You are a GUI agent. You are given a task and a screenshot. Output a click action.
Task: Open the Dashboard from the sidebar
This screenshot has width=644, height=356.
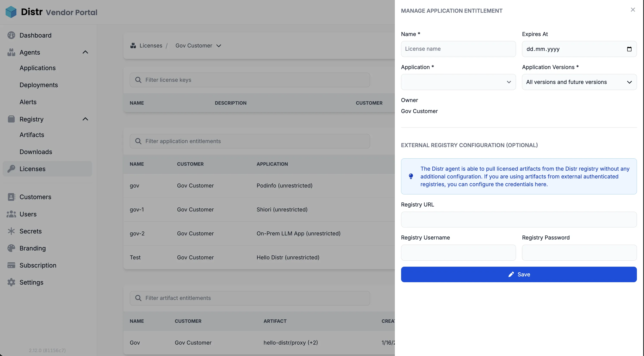(x=36, y=35)
